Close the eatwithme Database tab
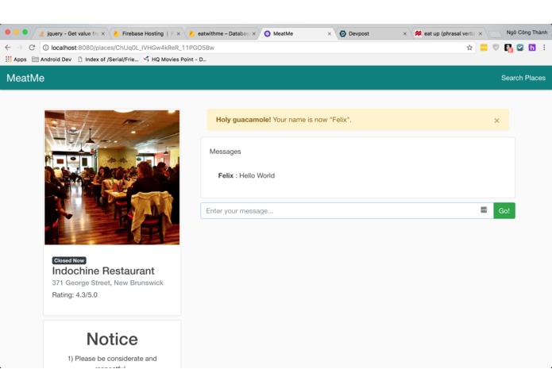This screenshot has width=552, height=392. [x=254, y=34]
